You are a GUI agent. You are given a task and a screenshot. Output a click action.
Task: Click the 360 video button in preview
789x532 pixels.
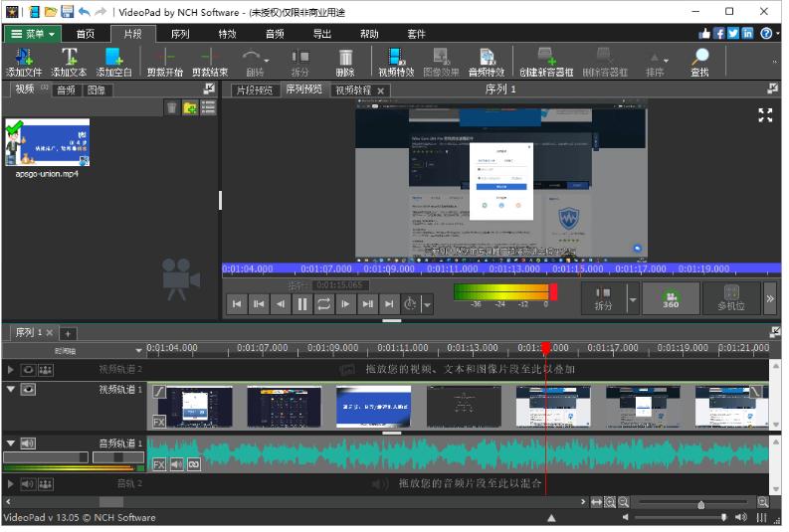pos(670,298)
